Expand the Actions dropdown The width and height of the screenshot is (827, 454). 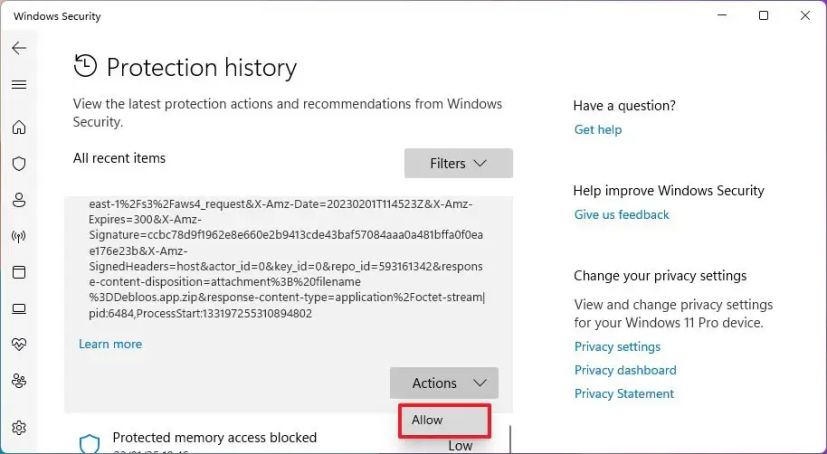click(444, 383)
